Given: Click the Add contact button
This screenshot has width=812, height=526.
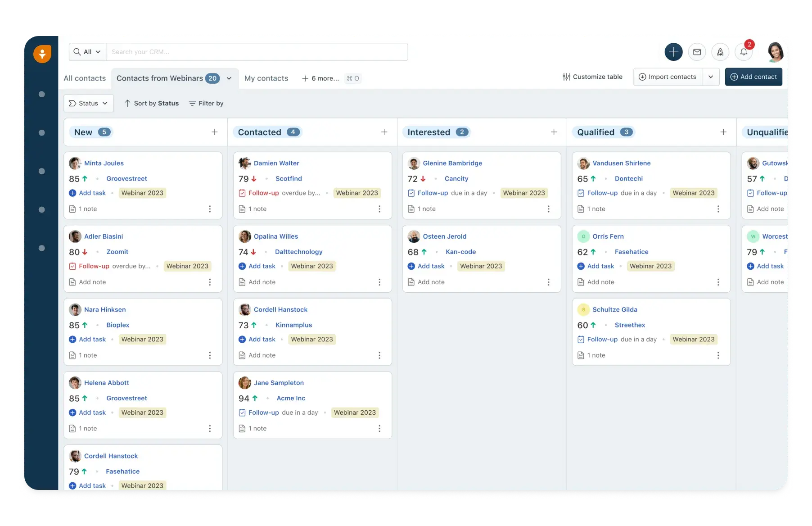Looking at the screenshot, I should (x=753, y=77).
